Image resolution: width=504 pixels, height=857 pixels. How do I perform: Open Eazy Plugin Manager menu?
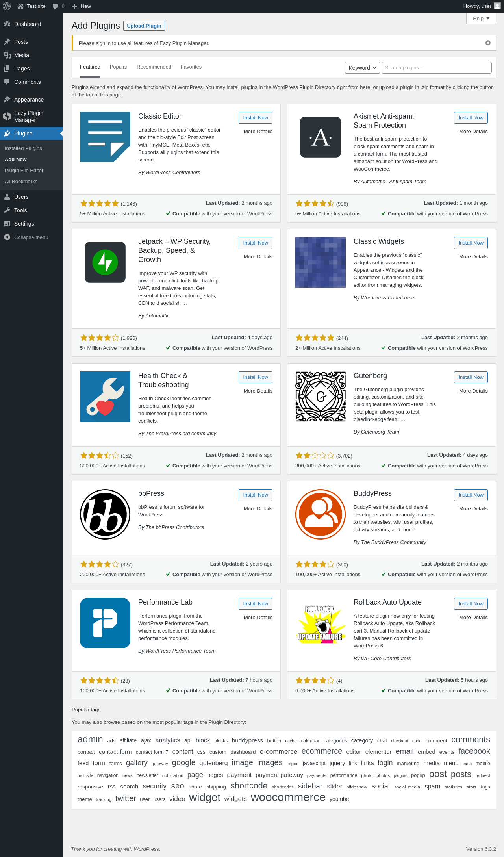tap(31, 117)
